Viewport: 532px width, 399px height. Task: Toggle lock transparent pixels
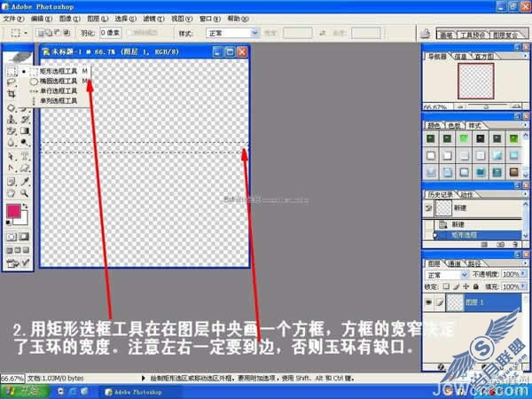tap(447, 286)
